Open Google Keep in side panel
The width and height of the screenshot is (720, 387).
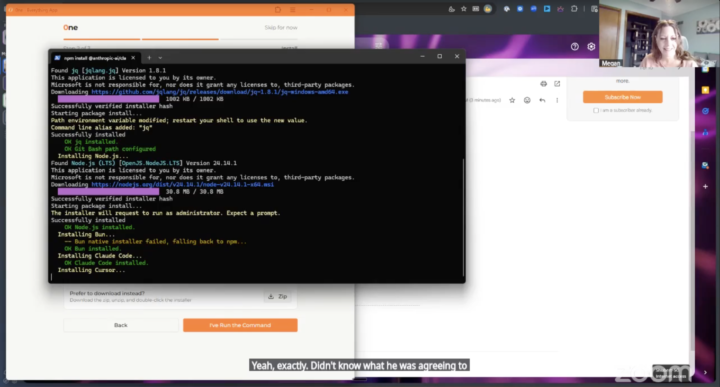pos(705,90)
